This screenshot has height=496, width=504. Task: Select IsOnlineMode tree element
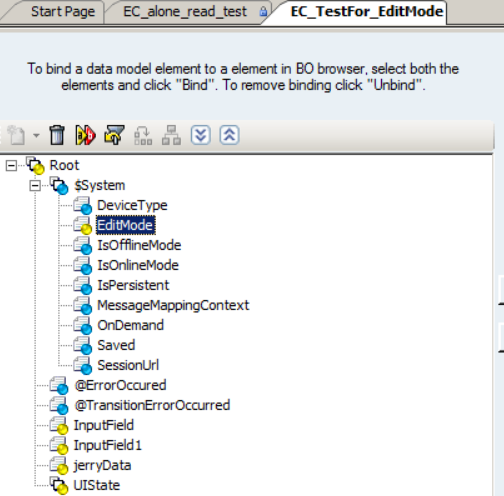[x=138, y=265]
